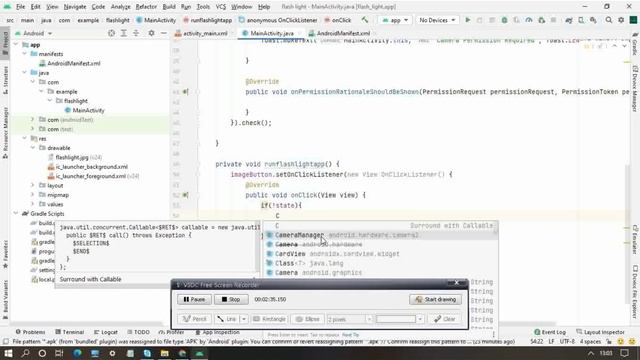
Task: Collapse the Gradle Scripts node
Action: coord(16,213)
